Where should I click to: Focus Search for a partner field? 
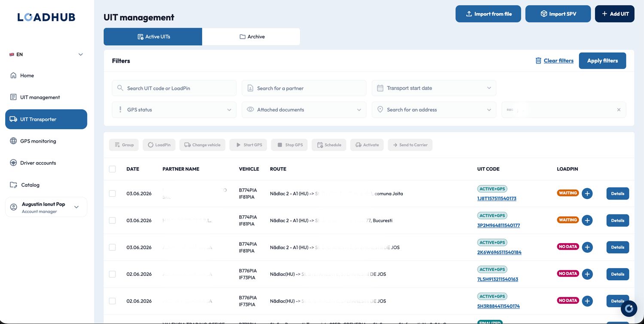pos(304,88)
